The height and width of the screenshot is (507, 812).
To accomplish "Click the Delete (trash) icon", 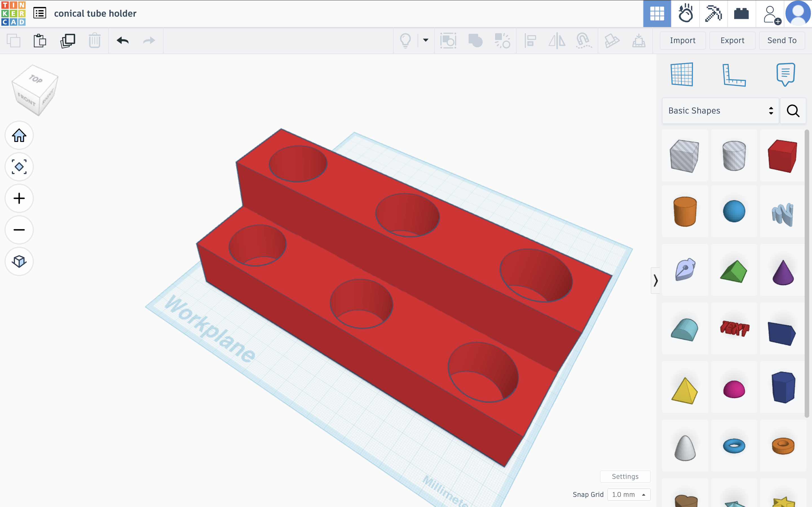I will click(95, 40).
